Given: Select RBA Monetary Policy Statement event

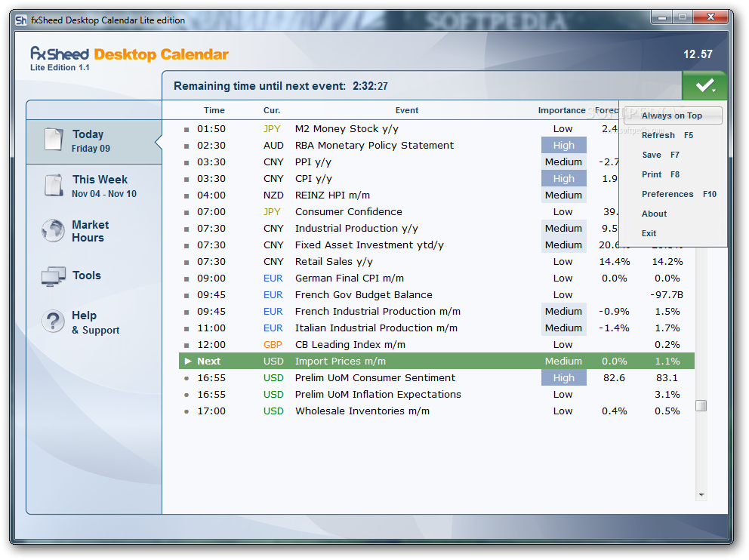Looking at the screenshot, I should (x=374, y=145).
